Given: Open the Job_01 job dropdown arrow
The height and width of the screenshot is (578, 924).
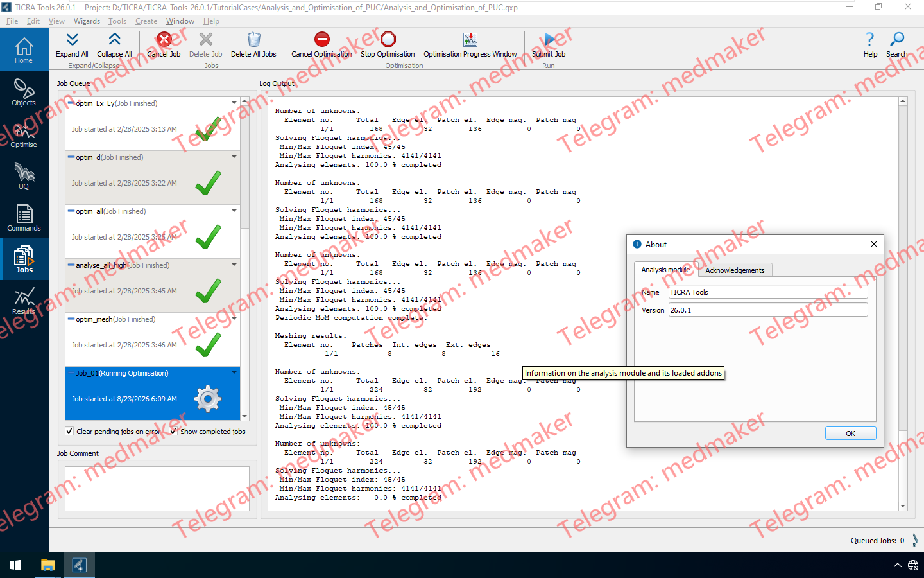Looking at the screenshot, I should tap(234, 372).
